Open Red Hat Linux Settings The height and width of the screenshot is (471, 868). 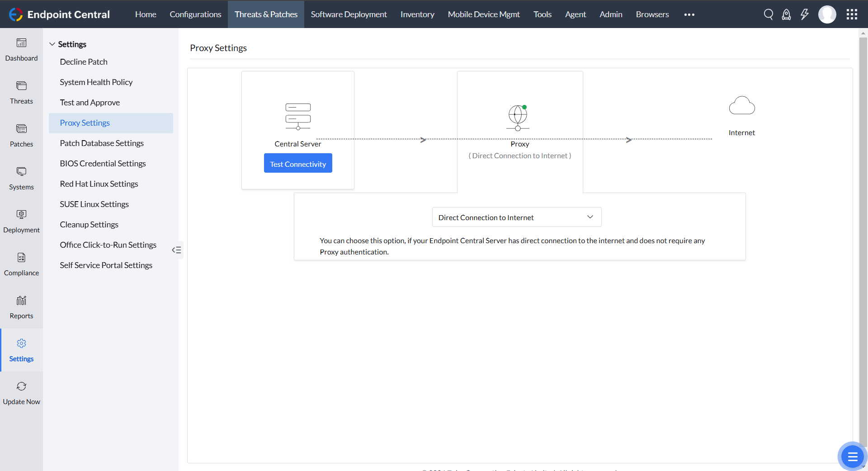pyautogui.click(x=111, y=184)
